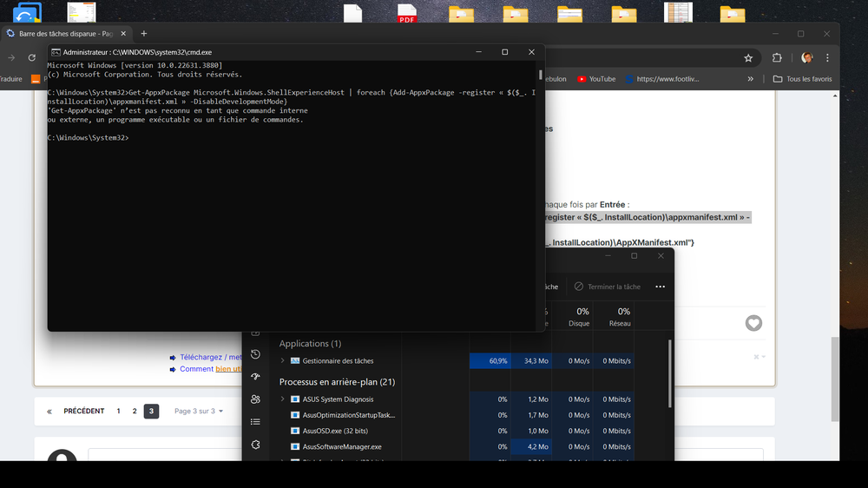Open the PDF file on desktop
Viewport: 868px width, 488px height.
pyautogui.click(x=406, y=14)
